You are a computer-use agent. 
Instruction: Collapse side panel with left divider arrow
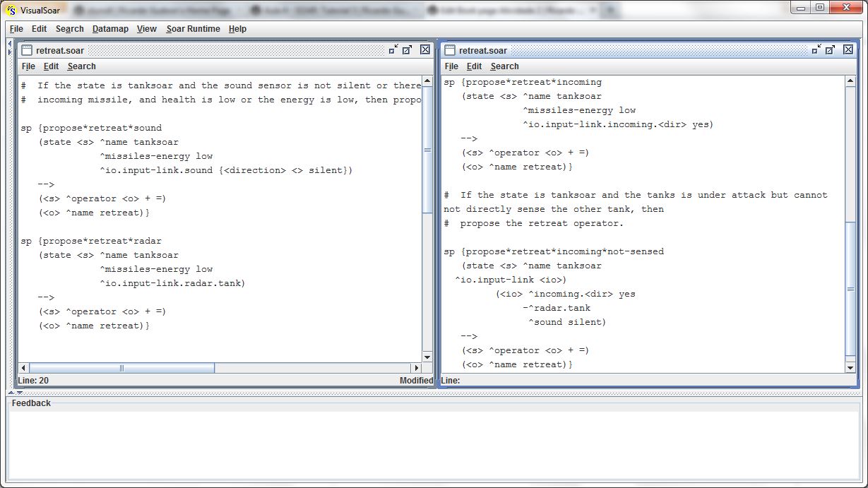coord(8,44)
